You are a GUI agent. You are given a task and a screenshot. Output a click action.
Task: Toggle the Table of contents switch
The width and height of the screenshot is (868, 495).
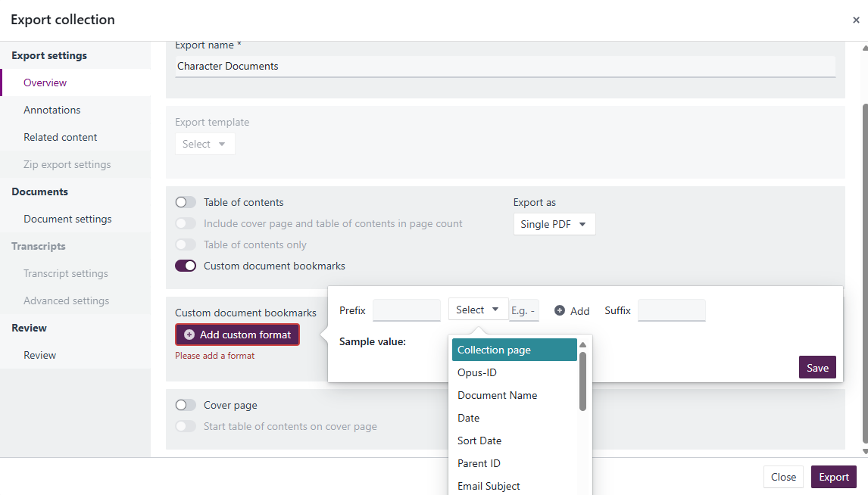click(x=186, y=202)
